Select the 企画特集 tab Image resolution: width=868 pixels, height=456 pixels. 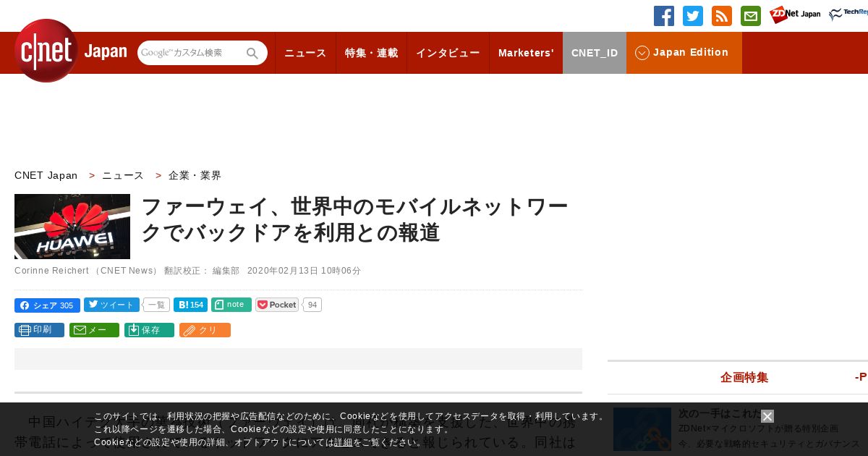(x=744, y=377)
